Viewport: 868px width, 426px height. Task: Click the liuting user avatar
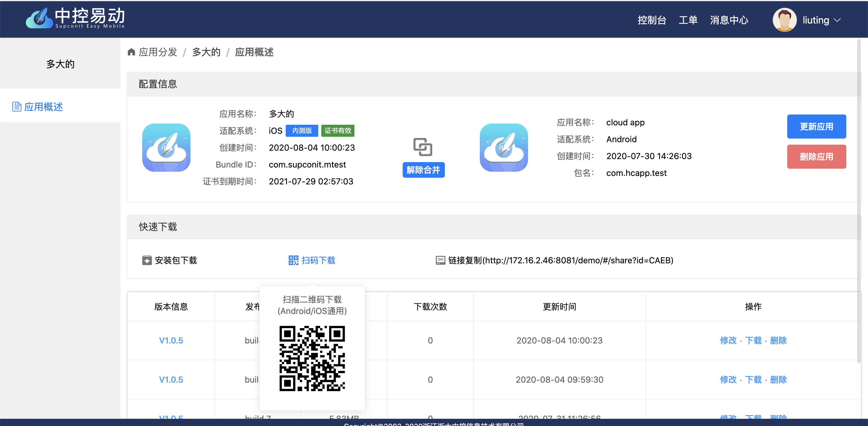click(785, 20)
